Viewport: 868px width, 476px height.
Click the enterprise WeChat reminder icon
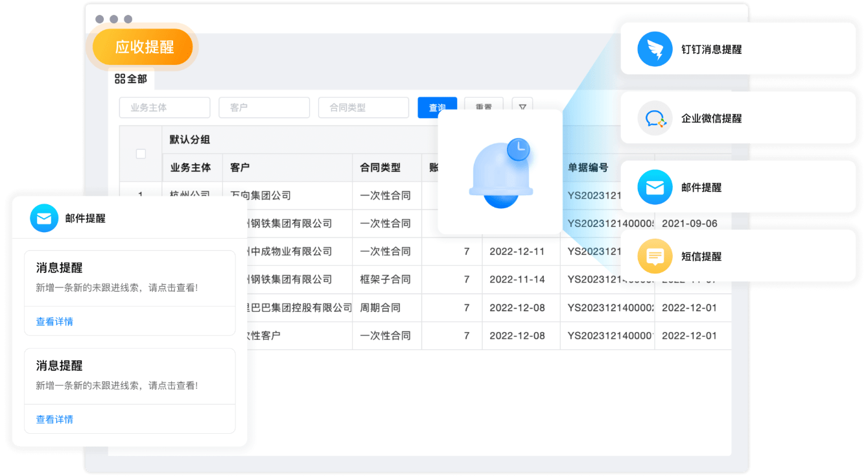[655, 119]
